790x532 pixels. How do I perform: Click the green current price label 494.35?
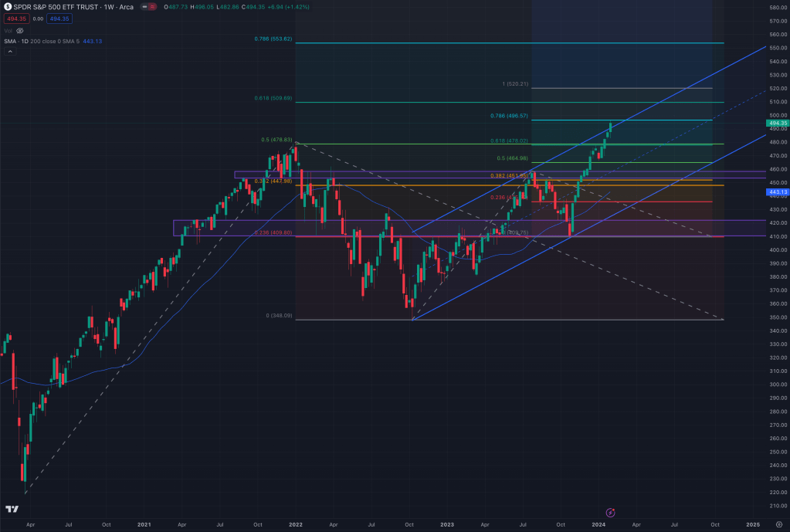[x=777, y=123]
